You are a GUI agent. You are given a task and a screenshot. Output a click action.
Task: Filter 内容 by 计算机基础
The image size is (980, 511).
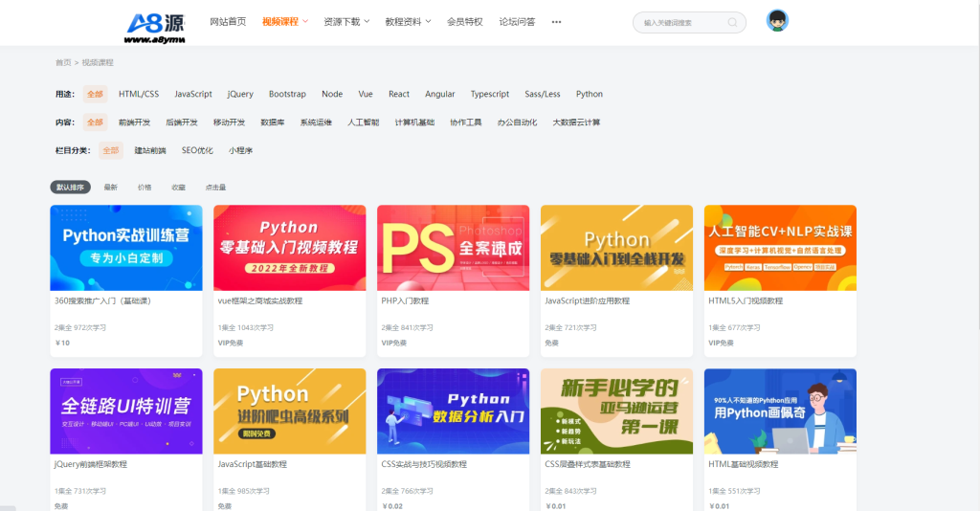click(x=414, y=122)
